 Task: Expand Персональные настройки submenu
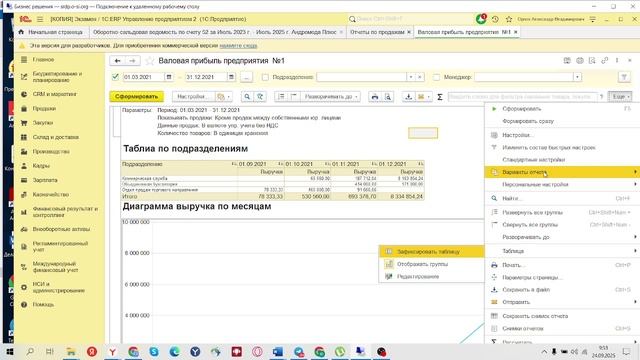[x=562, y=184]
